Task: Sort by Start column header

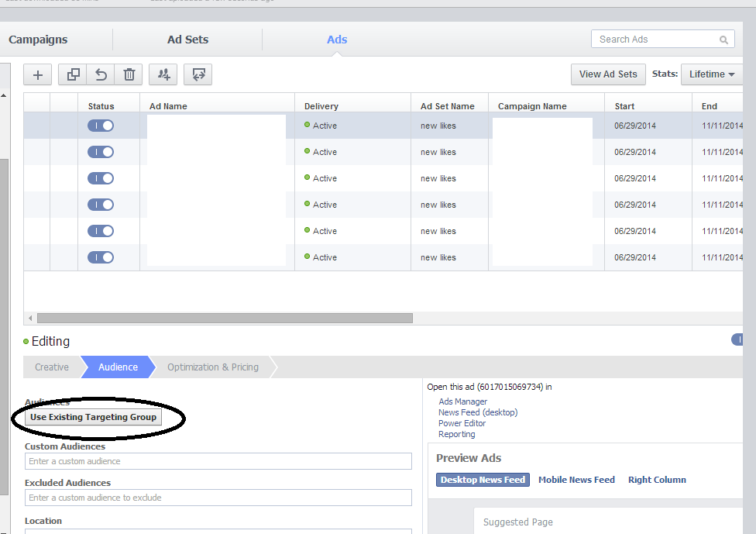Action: 624,106
